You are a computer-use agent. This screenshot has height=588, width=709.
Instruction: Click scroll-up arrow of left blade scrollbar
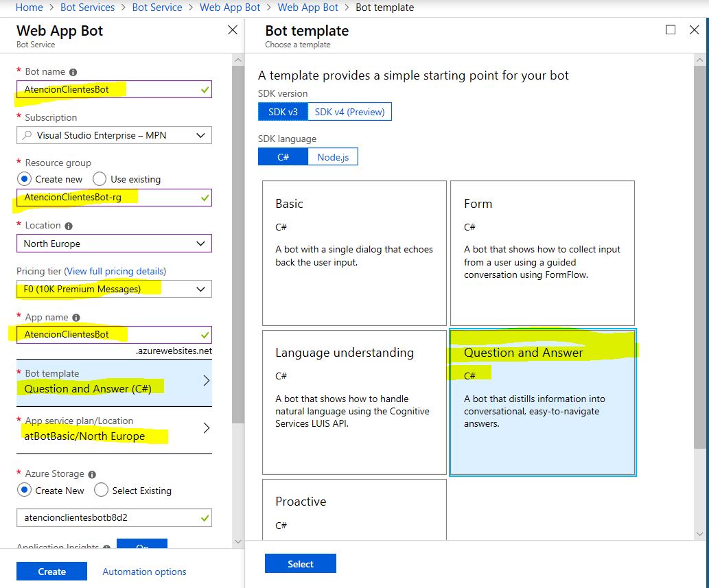[x=238, y=60]
